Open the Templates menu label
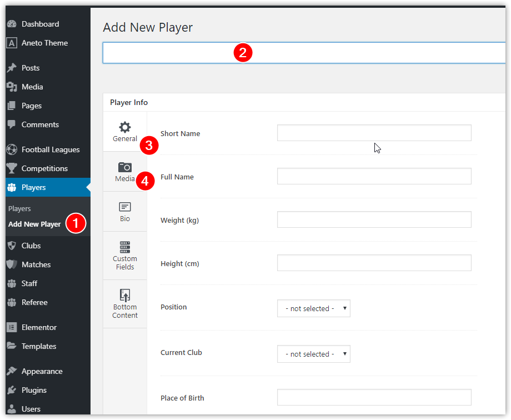This screenshot has height=420, width=511. pos(39,346)
